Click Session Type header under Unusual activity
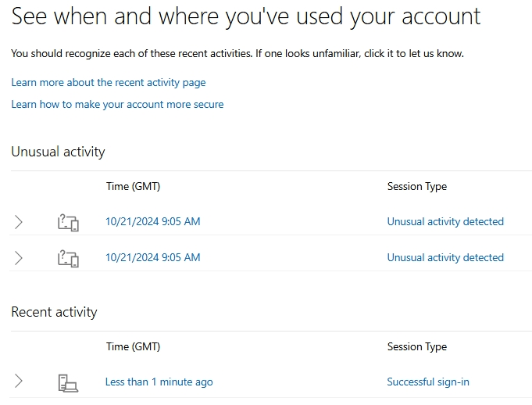Image resolution: width=532 pixels, height=405 pixels. click(x=417, y=186)
